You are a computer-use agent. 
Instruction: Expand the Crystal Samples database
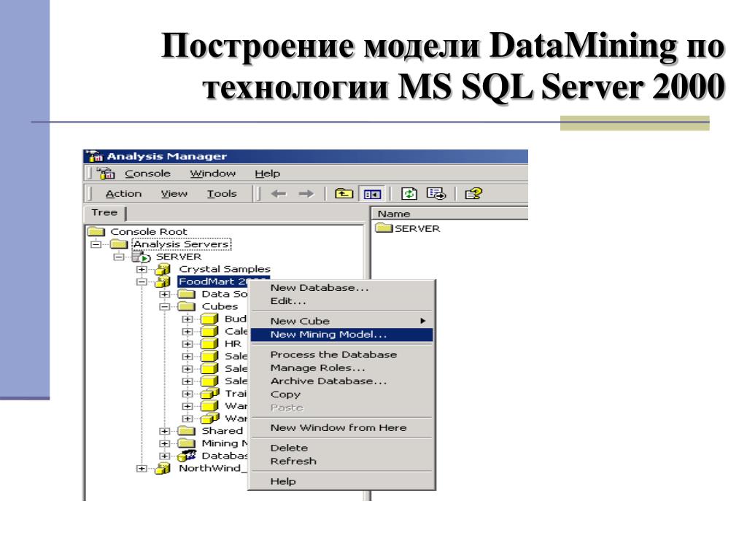(x=142, y=270)
